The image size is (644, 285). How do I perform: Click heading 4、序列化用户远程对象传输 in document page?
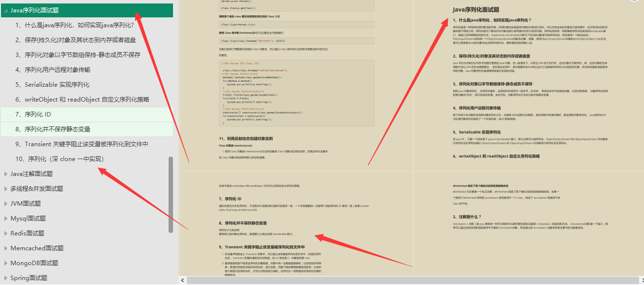pyautogui.click(x=476, y=108)
